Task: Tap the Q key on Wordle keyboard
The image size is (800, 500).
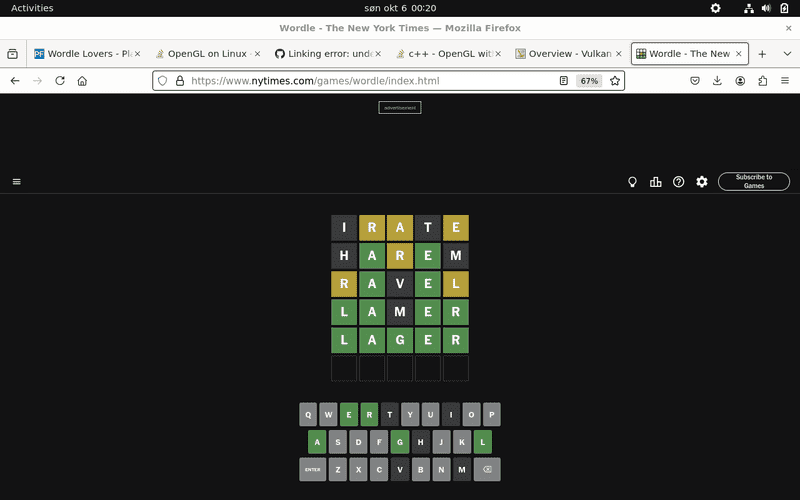Action: [308, 414]
